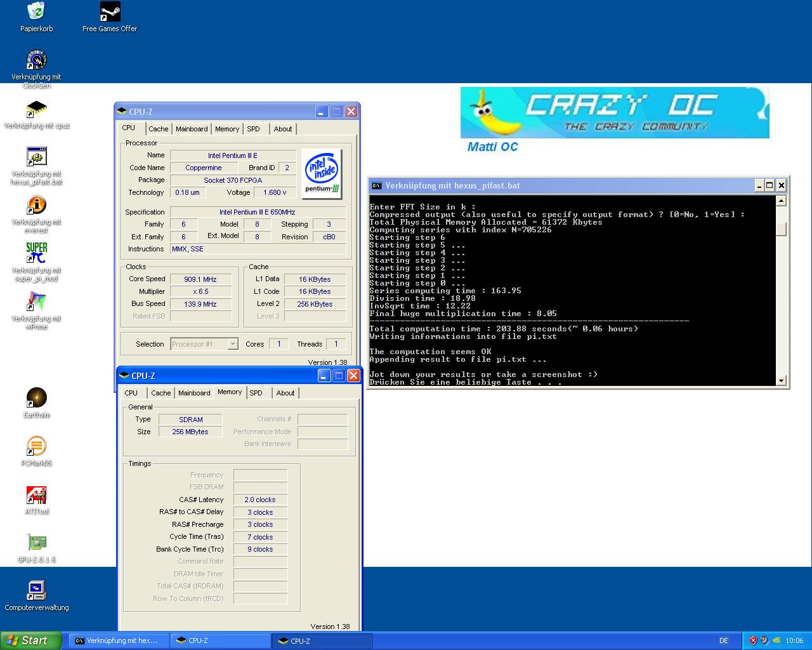Activate the first CPU-Z taskbar button
This screenshot has width=812, height=650.
click(x=221, y=640)
